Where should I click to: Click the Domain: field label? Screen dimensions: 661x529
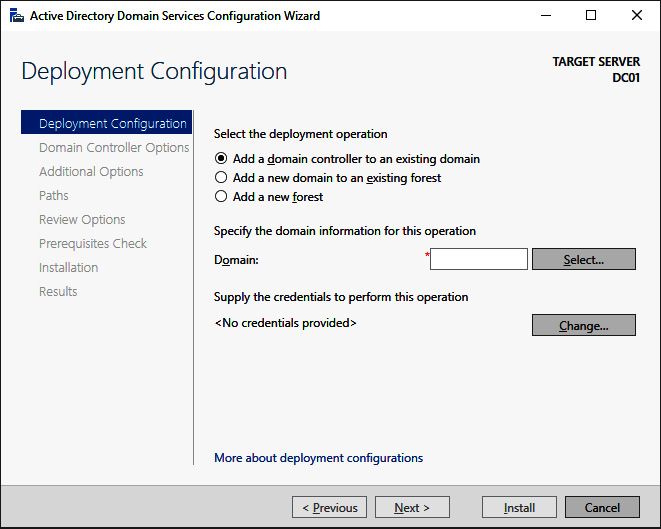pos(236,260)
